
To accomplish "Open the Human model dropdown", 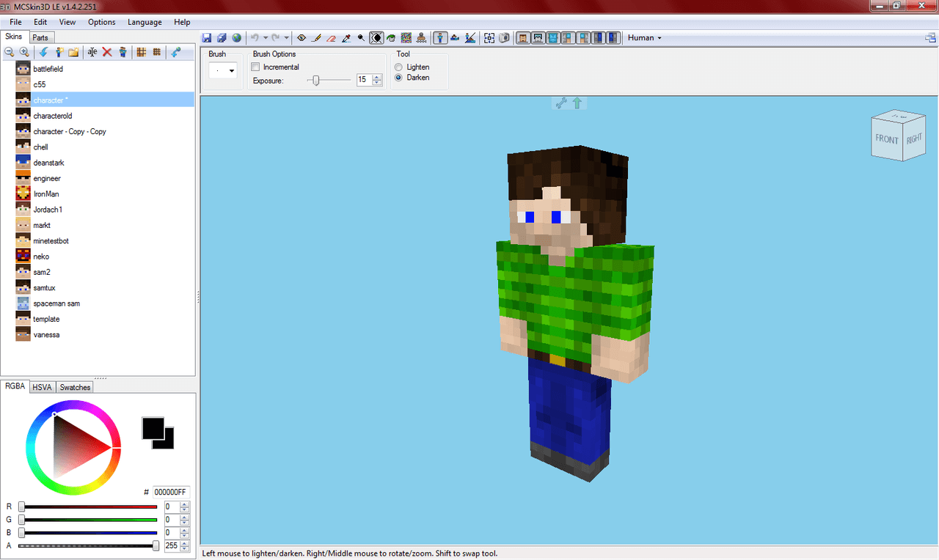I will pyautogui.click(x=645, y=38).
